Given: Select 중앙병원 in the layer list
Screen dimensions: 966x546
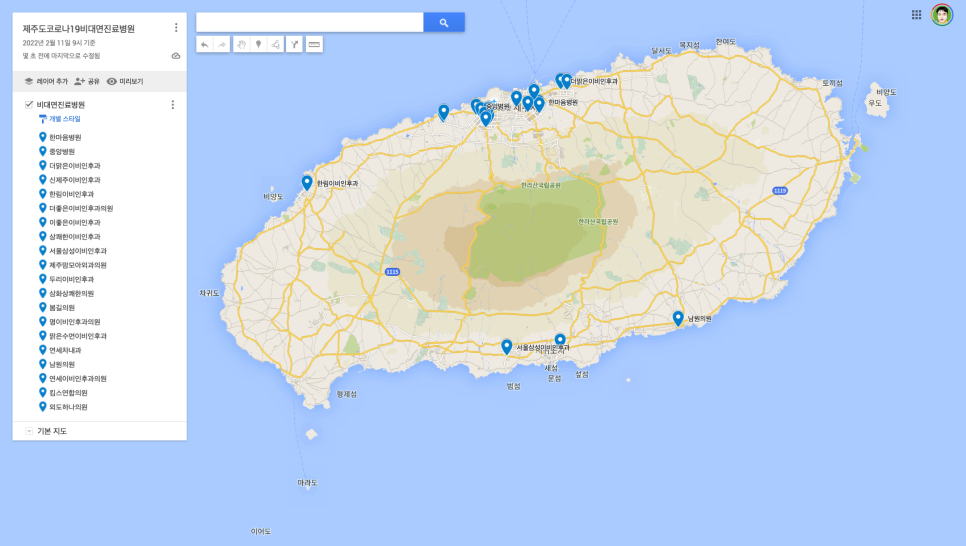Looking at the screenshot, I should (62, 152).
